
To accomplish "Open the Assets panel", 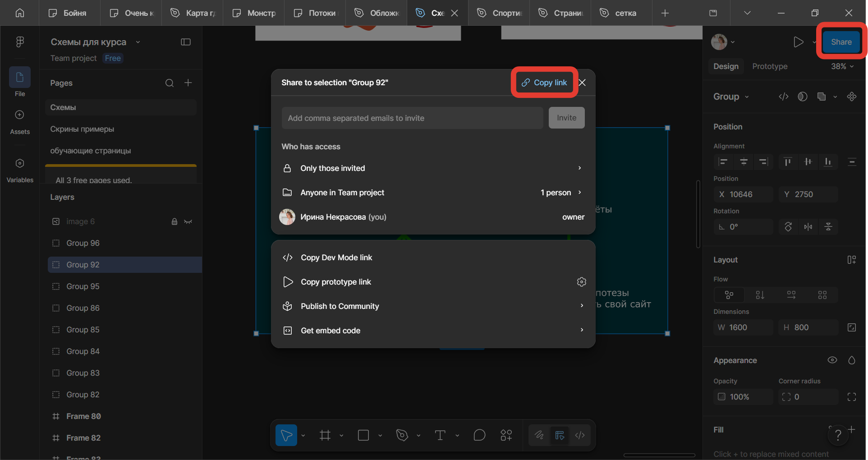I will pos(20,122).
